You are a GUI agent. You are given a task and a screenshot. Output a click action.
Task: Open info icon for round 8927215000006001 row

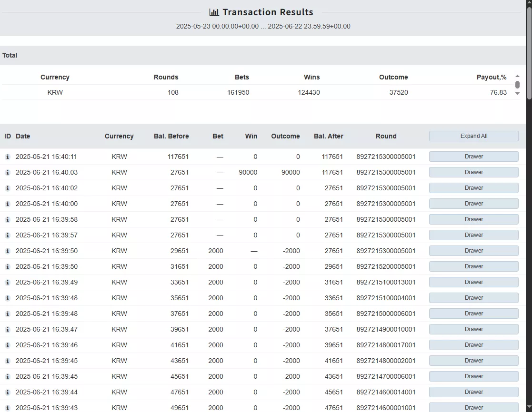coord(8,314)
